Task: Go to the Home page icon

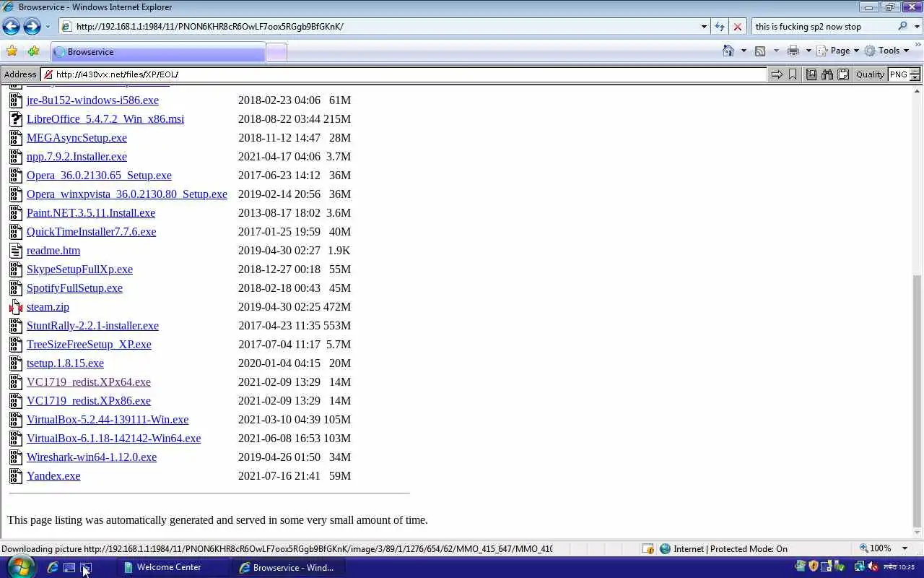Action: pyautogui.click(x=728, y=51)
